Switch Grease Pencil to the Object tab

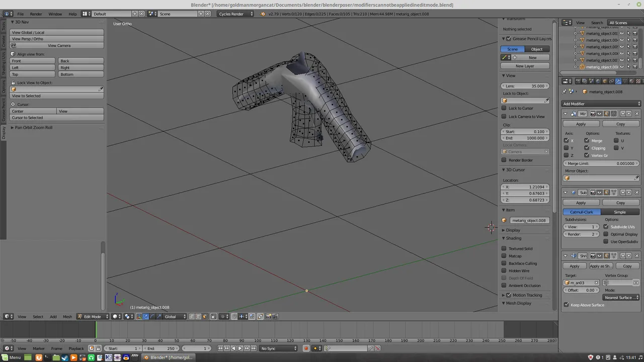[x=537, y=49]
